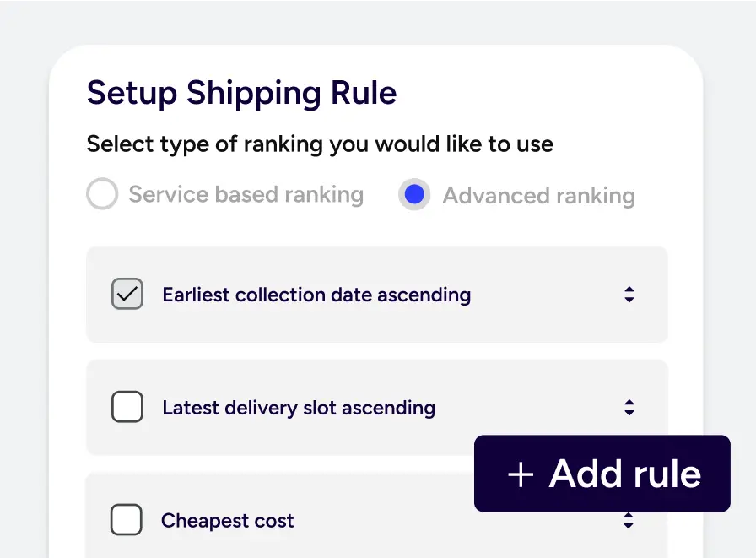Click the Select type of ranking subtitle
The image size is (756, 558).
pyautogui.click(x=320, y=144)
